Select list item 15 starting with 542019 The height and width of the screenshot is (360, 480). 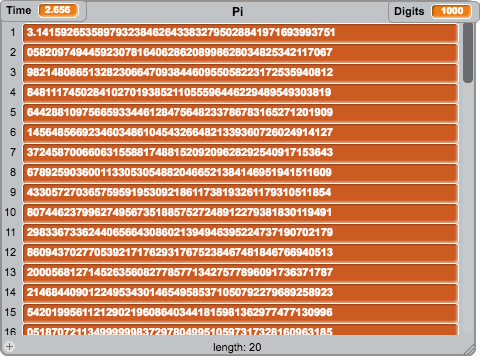(241, 313)
